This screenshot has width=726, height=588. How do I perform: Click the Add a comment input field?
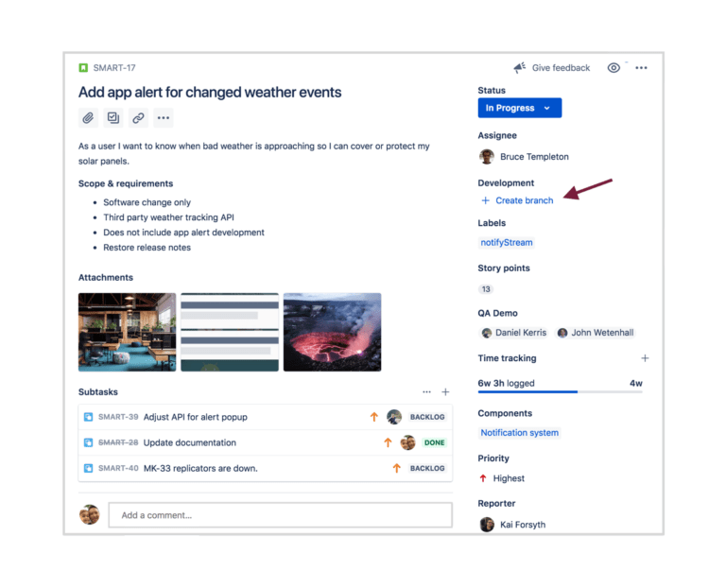(x=280, y=515)
